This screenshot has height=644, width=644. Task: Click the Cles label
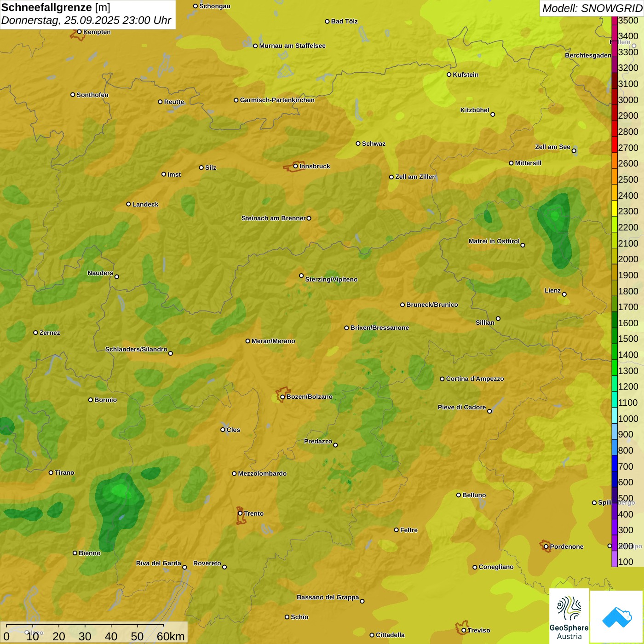tap(233, 430)
